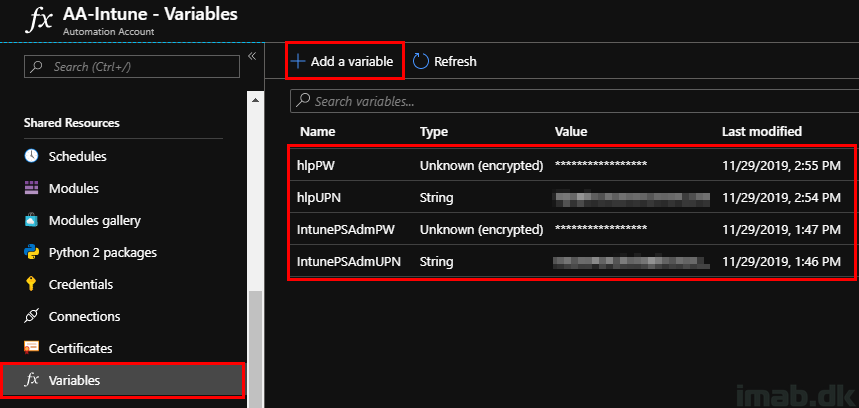859x408 pixels.
Task: Click the Refresh button label
Action: (455, 61)
